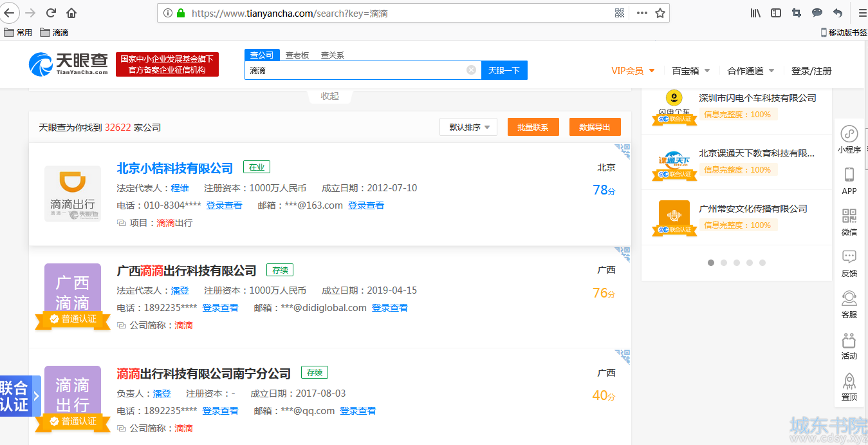Select the first carousel pagination dot
The height and width of the screenshot is (445, 868).
[711, 263]
